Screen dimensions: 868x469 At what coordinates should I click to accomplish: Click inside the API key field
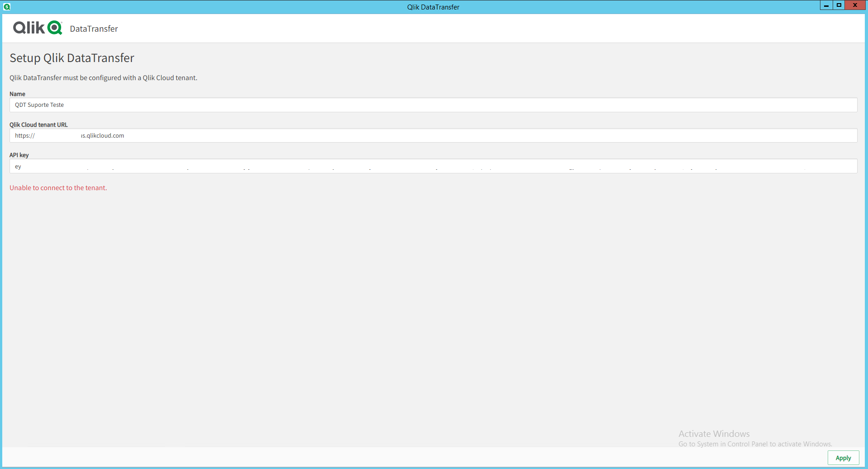pos(433,166)
